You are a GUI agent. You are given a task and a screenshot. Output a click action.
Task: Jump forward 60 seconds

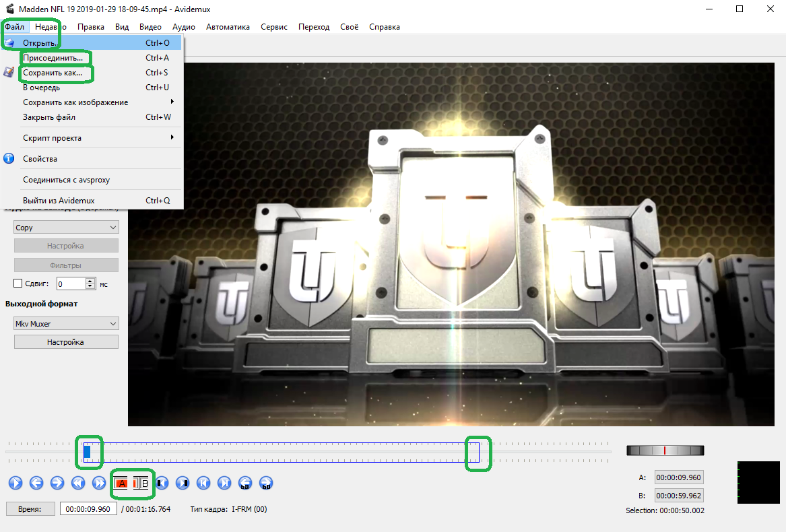(x=266, y=483)
